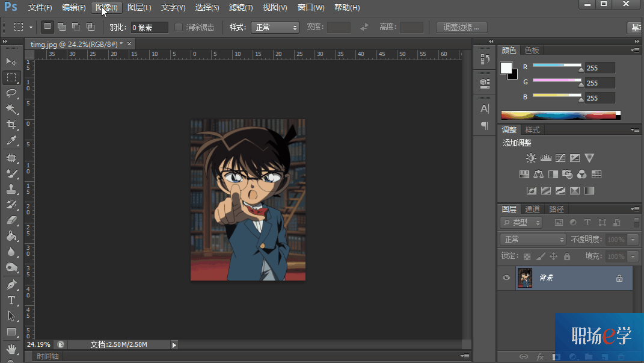This screenshot has height=363, width=644.
Task: Open the 滤镜(T) menu
Action: (x=241, y=7)
